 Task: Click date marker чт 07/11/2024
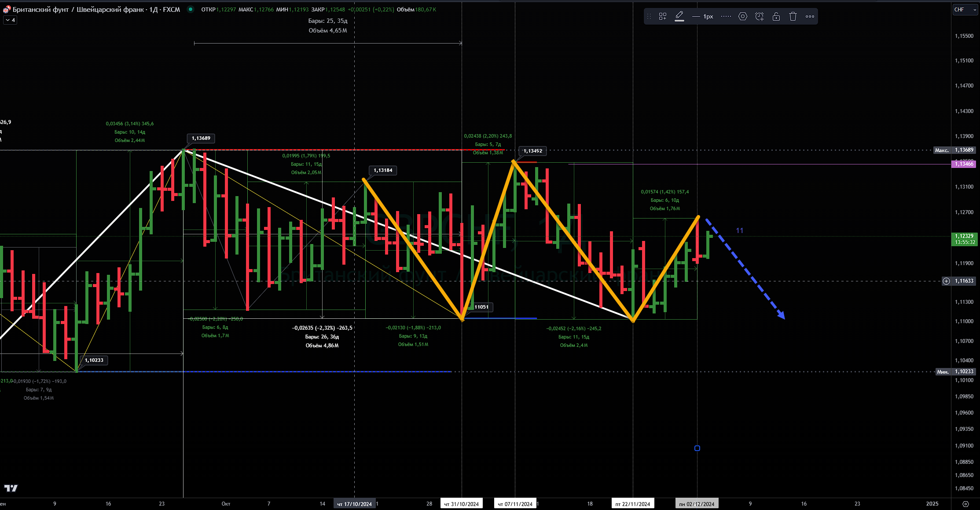click(515, 504)
